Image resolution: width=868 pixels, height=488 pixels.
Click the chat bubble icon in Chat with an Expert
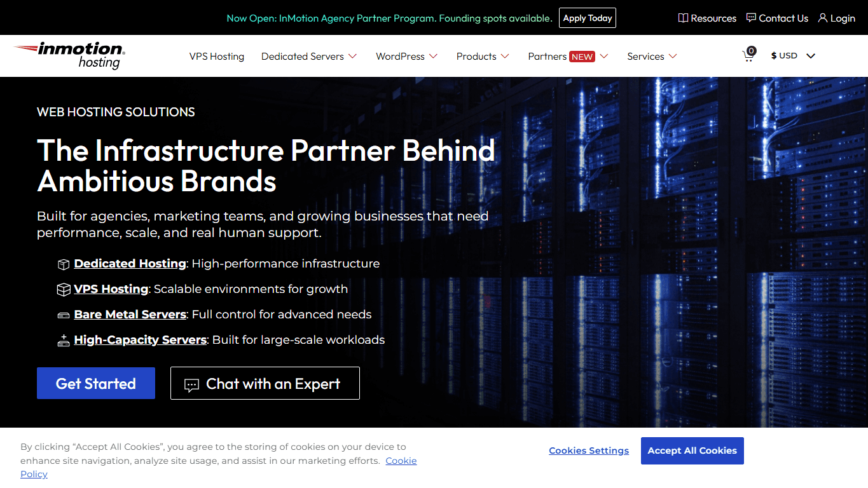191,385
